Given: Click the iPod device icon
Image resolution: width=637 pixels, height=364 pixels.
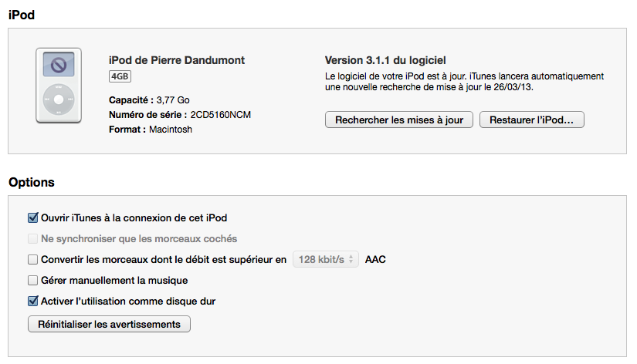Looking at the screenshot, I should click(59, 85).
